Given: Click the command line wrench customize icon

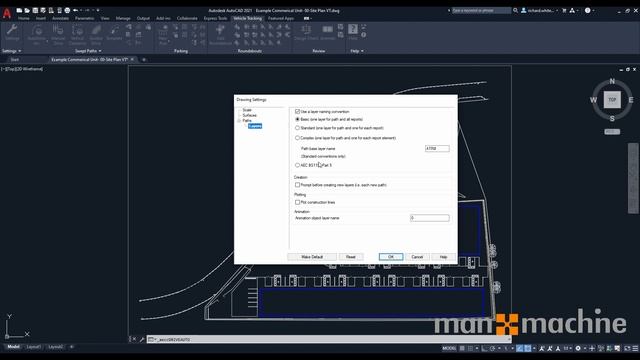Looking at the screenshot, I should [x=142, y=339].
